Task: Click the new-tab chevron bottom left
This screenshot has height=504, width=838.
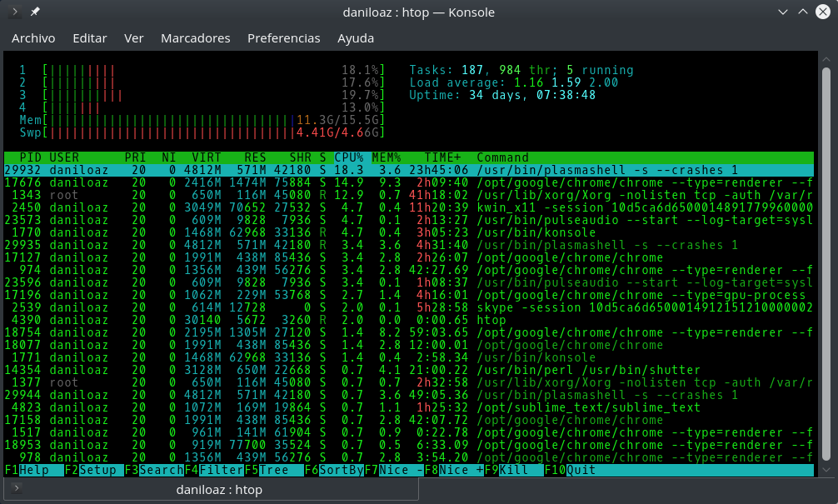Action: click(16, 490)
